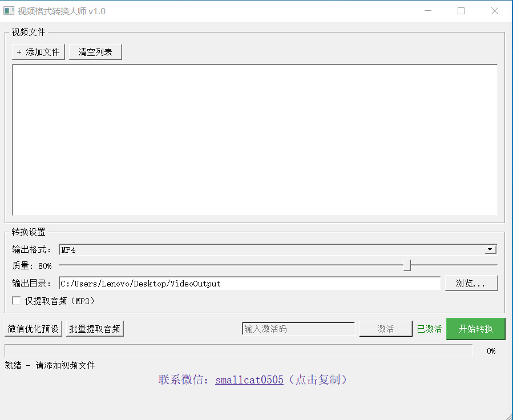Open the 输出格式 MP4 dropdown
The height and width of the screenshot is (420, 513).
pos(278,249)
